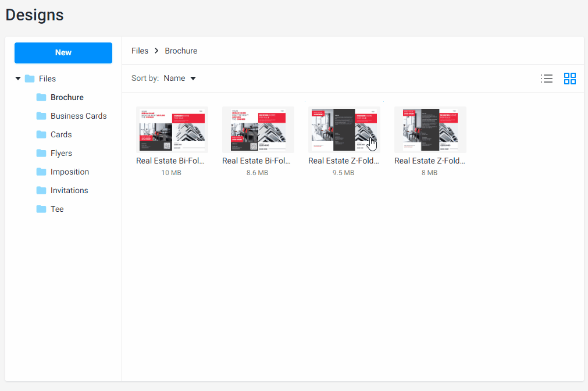The height and width of the screenshot is (391, 588).
Task: Open the Invitations folder in sidebar
Action: click(x=69, y=190)
